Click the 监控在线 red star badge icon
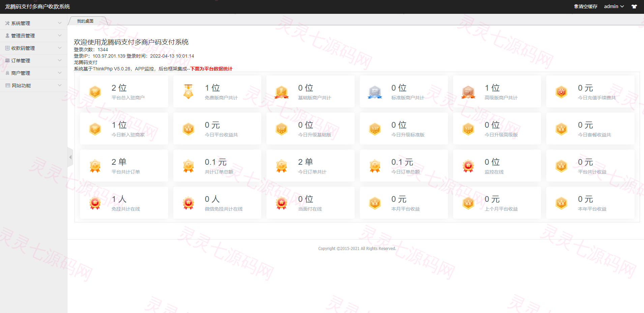The height and width of the screenshot is (313, 644). coord(468,166)
